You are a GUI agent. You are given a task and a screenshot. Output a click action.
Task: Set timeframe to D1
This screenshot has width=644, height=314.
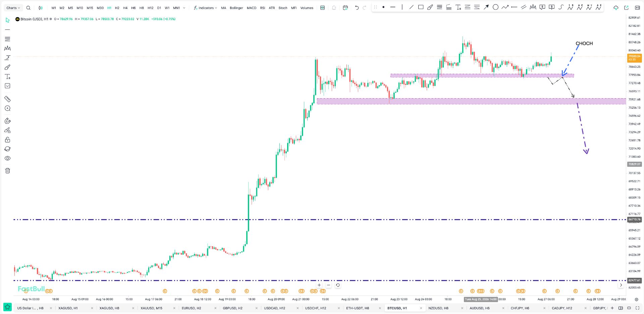pyautogui.click(x=159, y=8)
